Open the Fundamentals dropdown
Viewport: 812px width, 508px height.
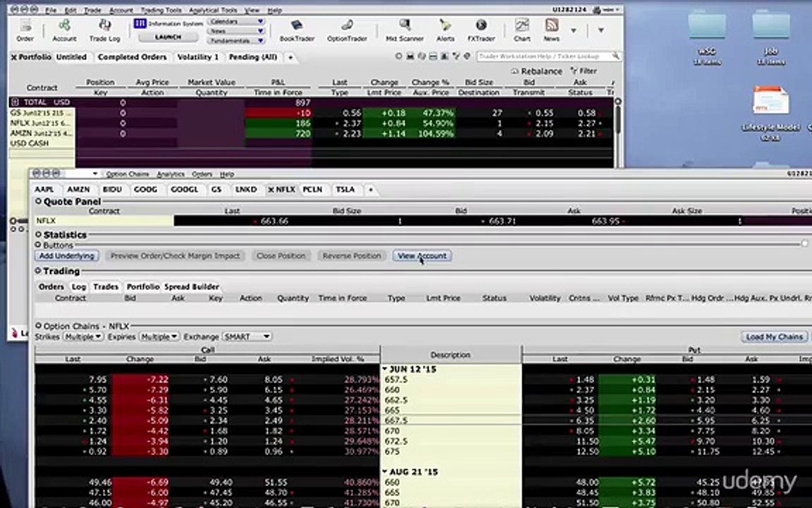click(x=236, y=40)
